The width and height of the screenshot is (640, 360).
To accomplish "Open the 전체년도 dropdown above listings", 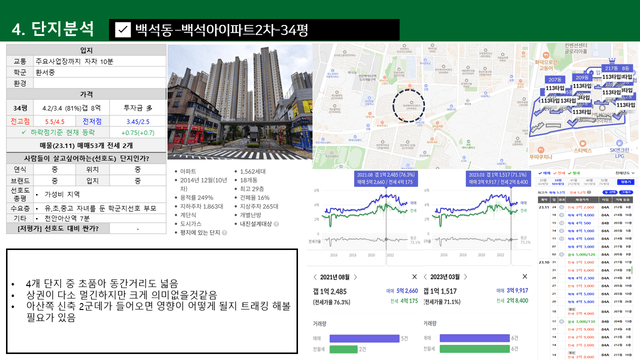I will pos(625,173).
